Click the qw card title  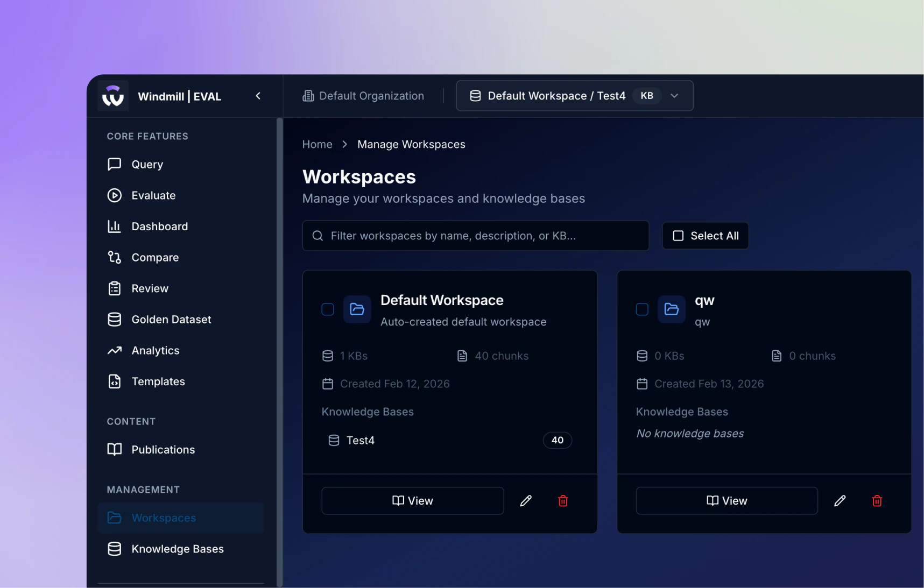click(704, 300)
